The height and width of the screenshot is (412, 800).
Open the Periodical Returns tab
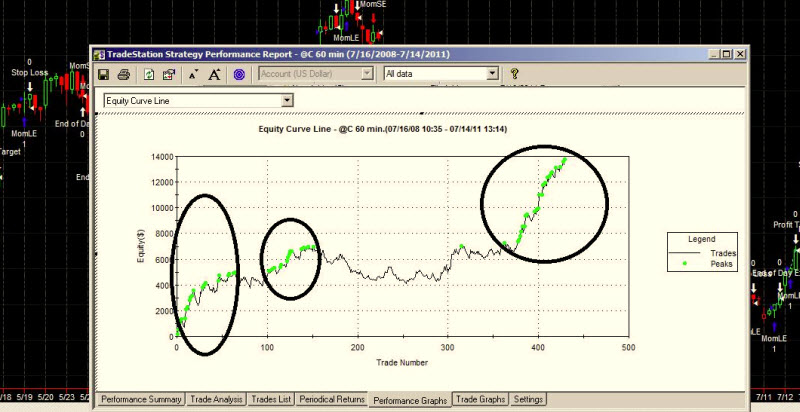[332, 399]
